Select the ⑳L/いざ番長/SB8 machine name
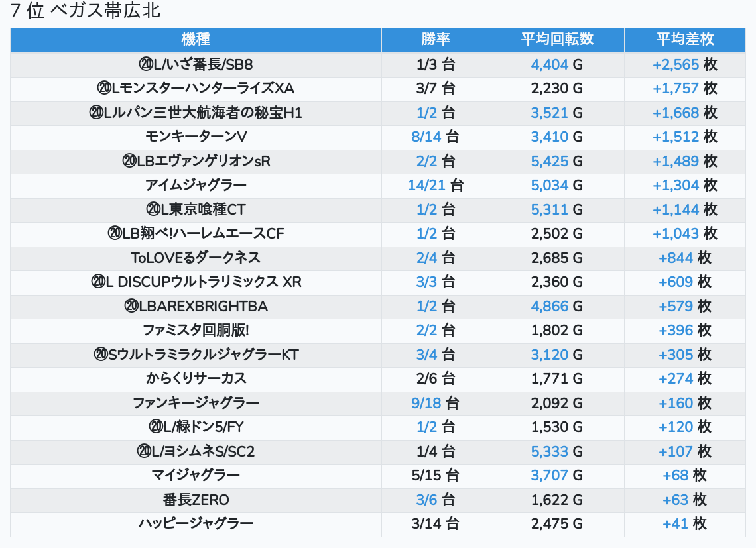The width and height of the screenshot is (756, 548). point(196,64)
